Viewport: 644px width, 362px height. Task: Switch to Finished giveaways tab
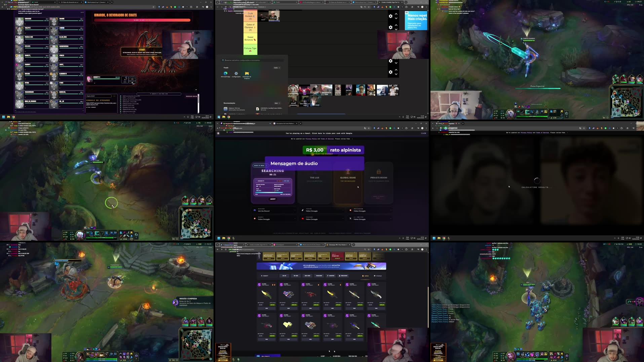[x=378, y=276]
